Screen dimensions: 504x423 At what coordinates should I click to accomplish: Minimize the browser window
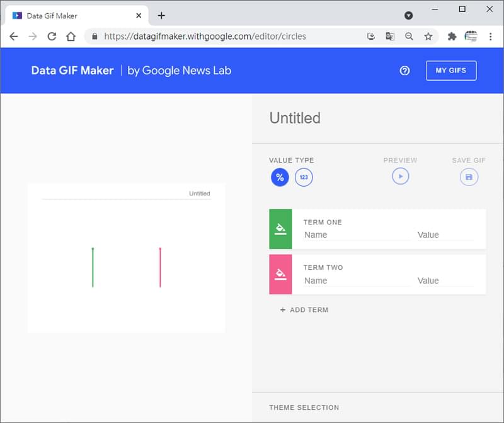(435, 9)
